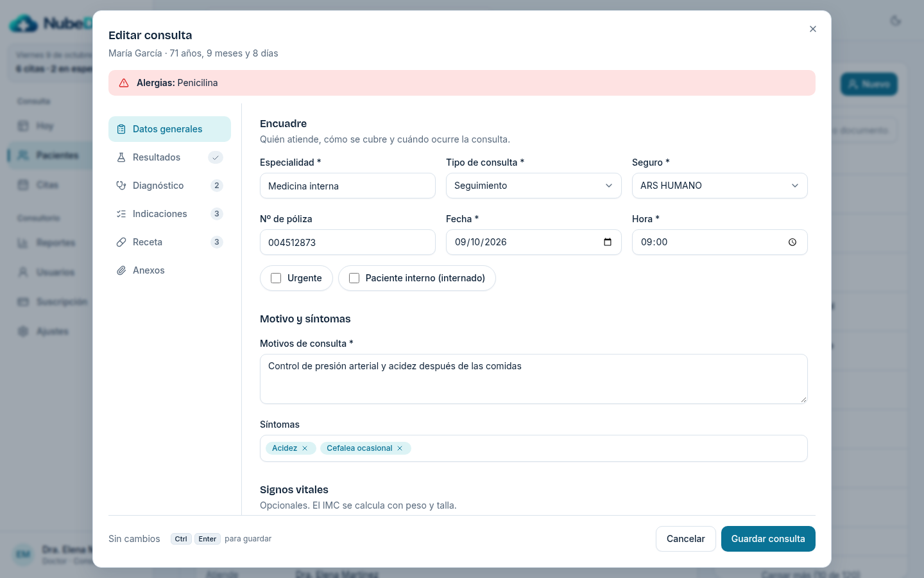Remove the Cefalea ocasional symptom tag
The height and width of the screenshot is (578, 924).
coord(400,448)
